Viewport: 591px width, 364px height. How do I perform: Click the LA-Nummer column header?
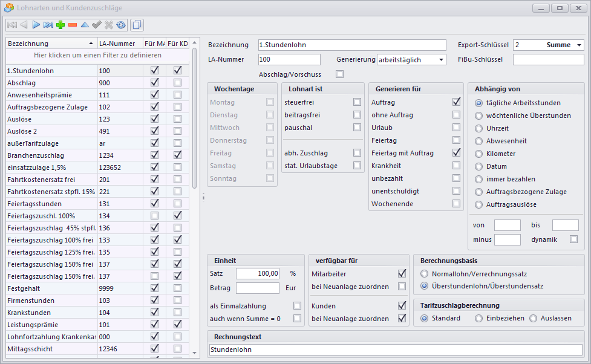[120, 44]
